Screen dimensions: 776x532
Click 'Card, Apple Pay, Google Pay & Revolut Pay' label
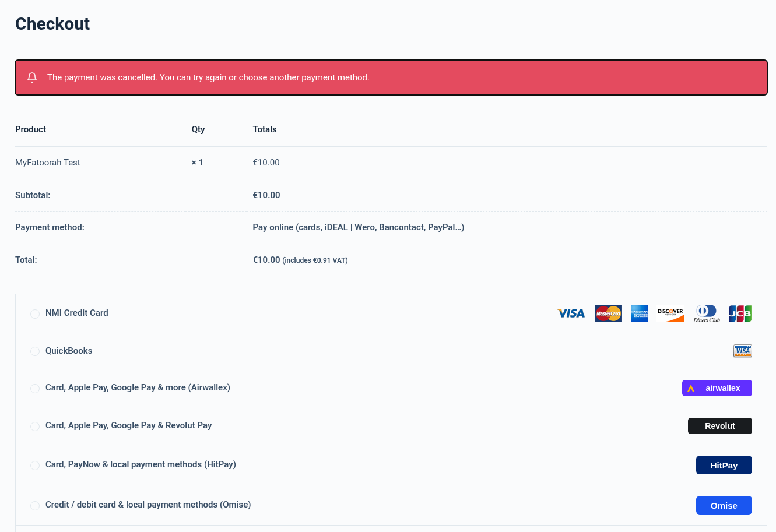(128, 425)
